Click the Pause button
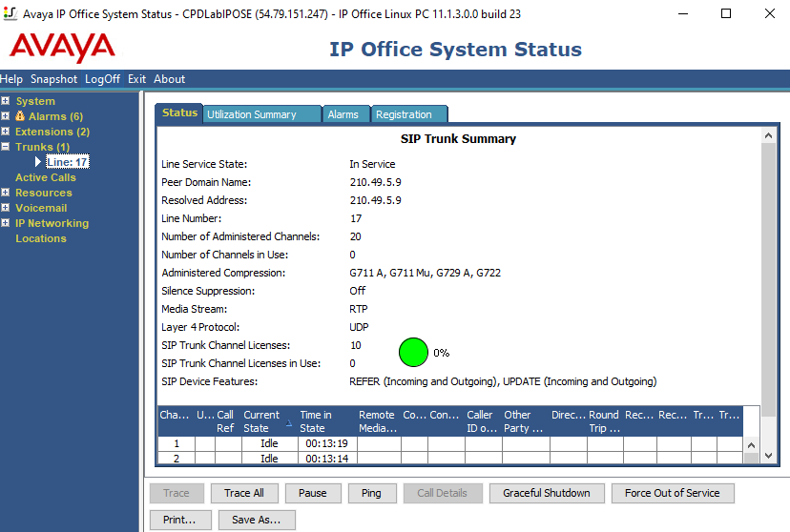Image resolution: width=790 pixels, height=532 pixels. tap(313, 493)
